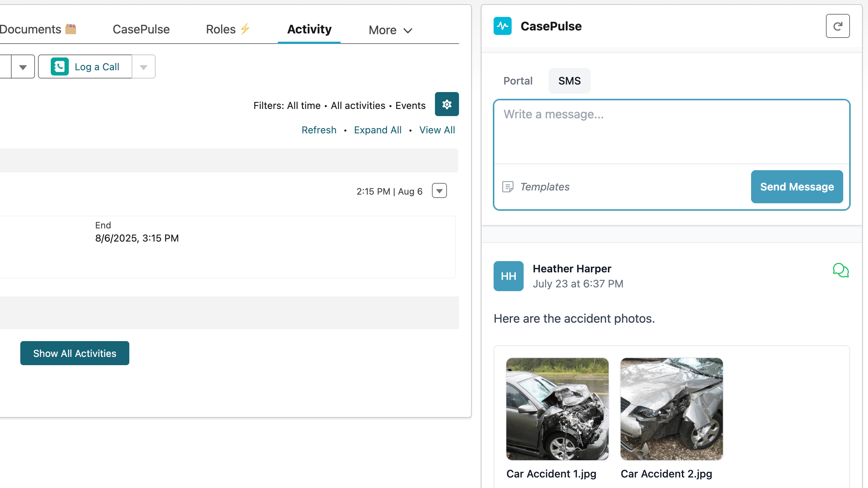Open the Car Accident 1.jpg thumbnail

557,409
